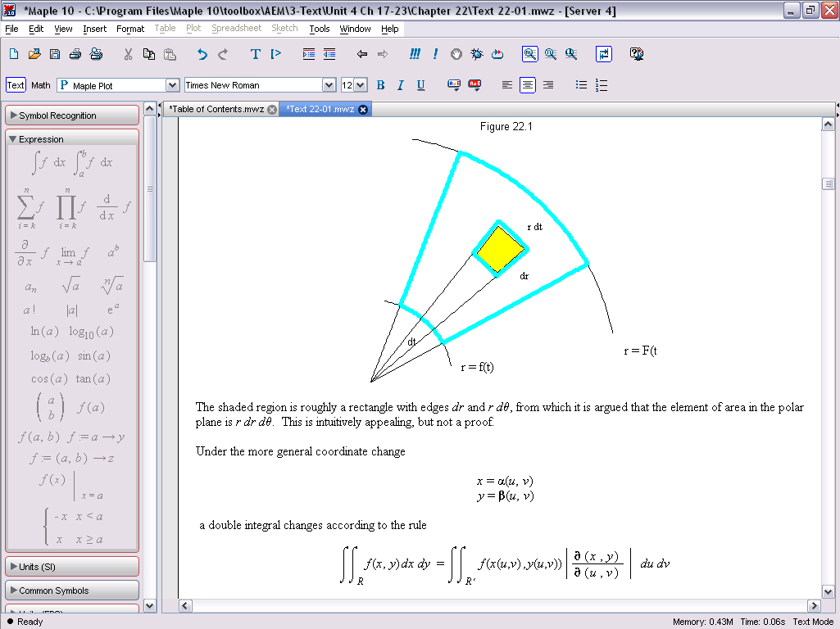Click the Undo arrow icon
This screenshot has height=629, width=840.
[x=202, y=54]
